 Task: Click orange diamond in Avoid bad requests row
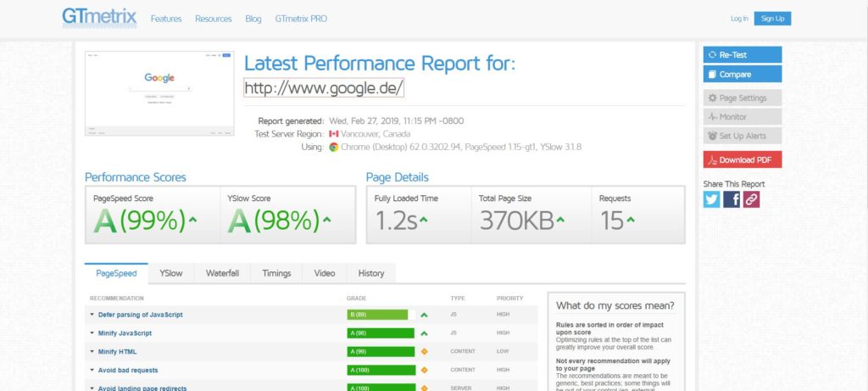(424, 370)
